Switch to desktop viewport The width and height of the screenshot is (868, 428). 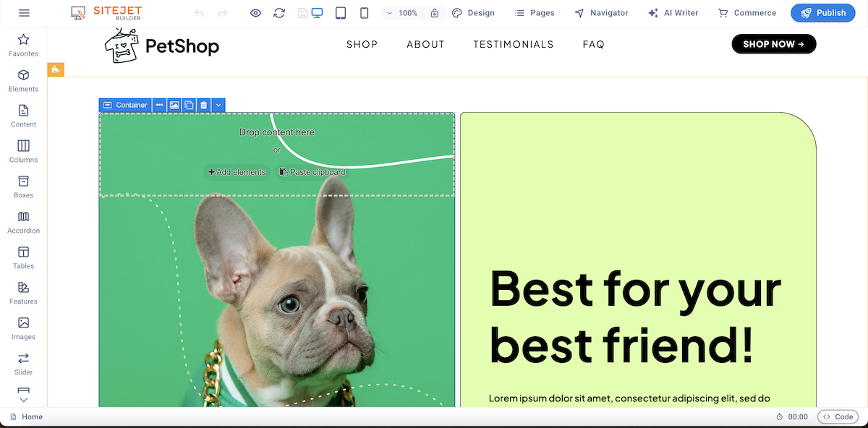[x=317, y=13]
